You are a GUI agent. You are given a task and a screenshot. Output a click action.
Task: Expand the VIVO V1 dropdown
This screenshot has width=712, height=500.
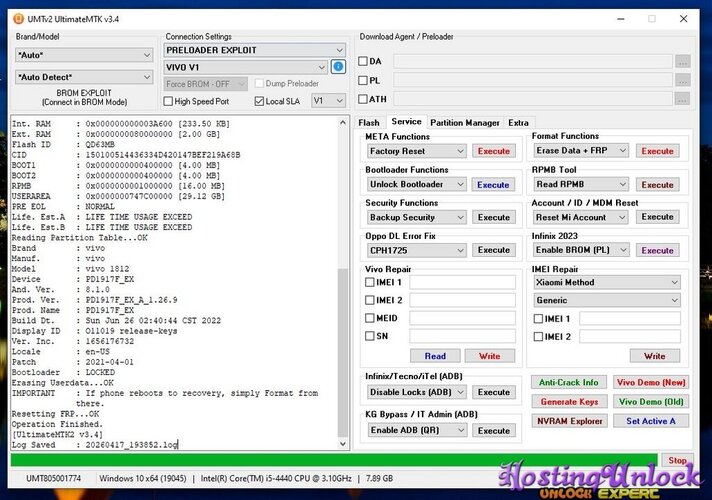245,67
